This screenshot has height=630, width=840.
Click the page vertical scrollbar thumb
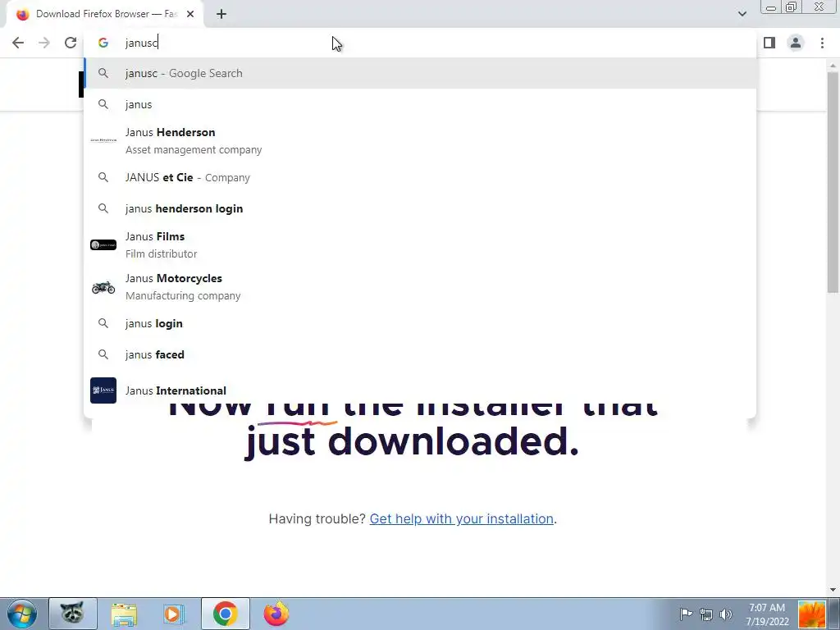[833, 182]
